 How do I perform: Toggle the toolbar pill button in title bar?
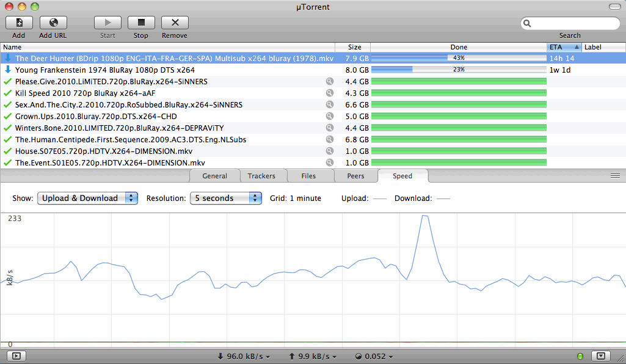point(615,6)
